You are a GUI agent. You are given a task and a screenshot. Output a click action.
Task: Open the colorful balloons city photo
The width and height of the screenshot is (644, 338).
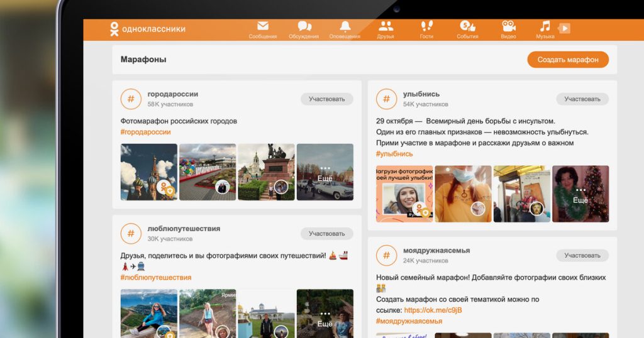[x=208, y=172]
